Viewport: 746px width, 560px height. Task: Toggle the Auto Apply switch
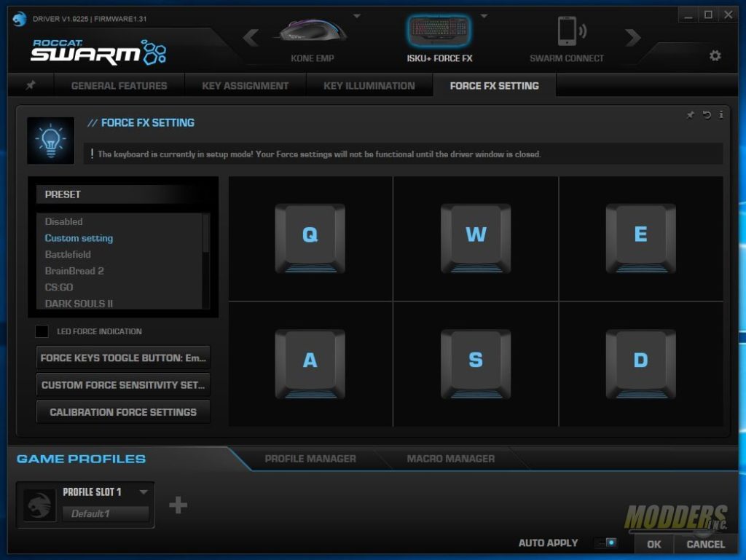pyautogui.click(x=607, y=543)
